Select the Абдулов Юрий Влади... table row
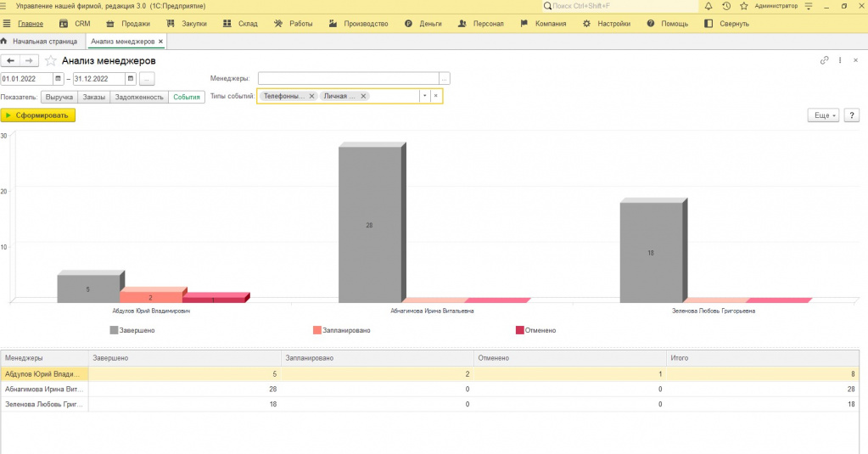 [429, 374]
